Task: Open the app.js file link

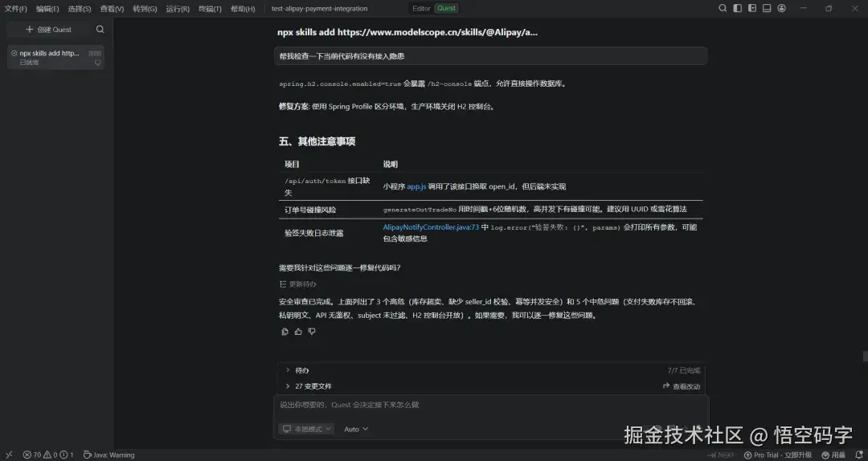Action: (416, 187)
